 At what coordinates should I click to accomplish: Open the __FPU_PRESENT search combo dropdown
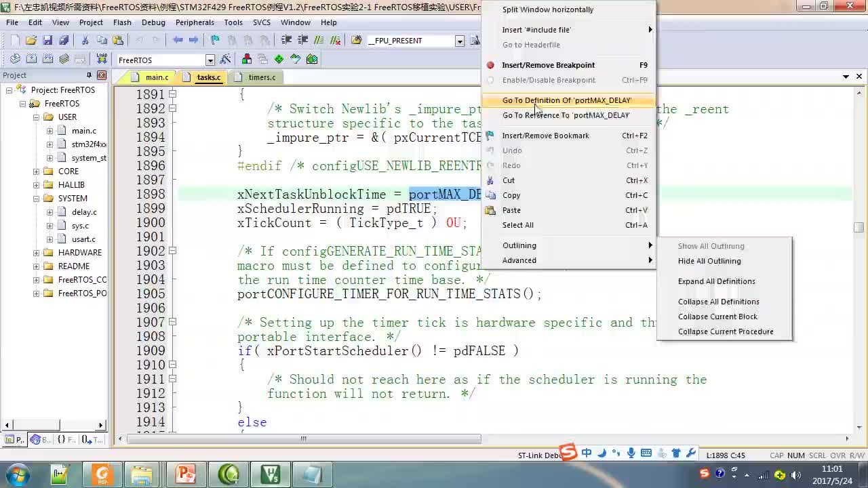pyautogui.click(x=459, y=41)
